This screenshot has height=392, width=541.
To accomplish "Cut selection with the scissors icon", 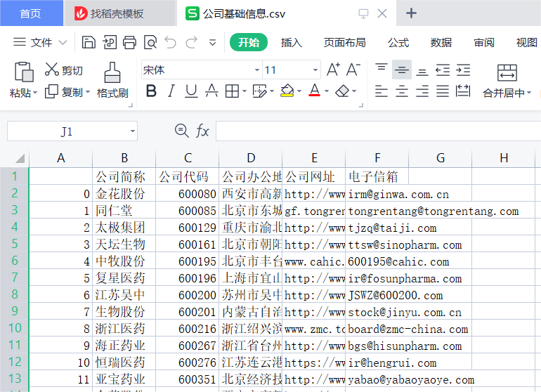I will point(52,70).
